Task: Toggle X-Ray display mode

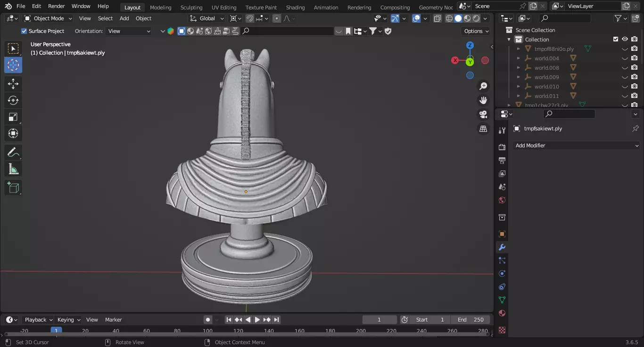Action: click(x=437, y=18)
